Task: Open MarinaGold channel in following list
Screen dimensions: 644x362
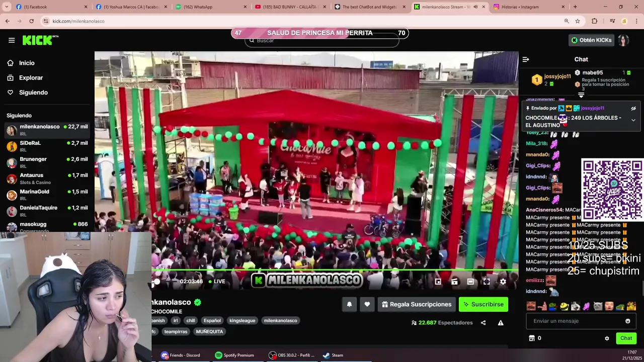Action: [x=47, y=194]
